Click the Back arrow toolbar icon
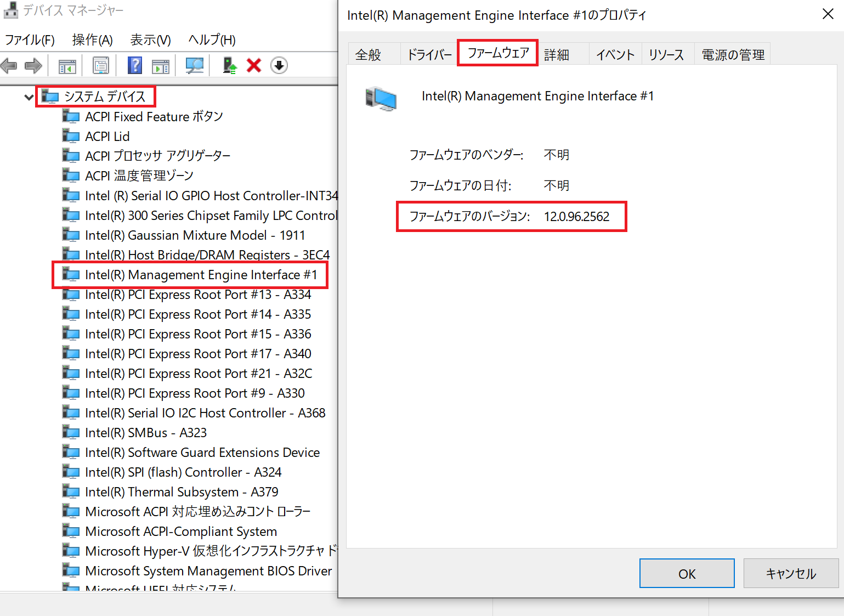The width and height of the screenshot is (844, 616). [x=9, y=66]
